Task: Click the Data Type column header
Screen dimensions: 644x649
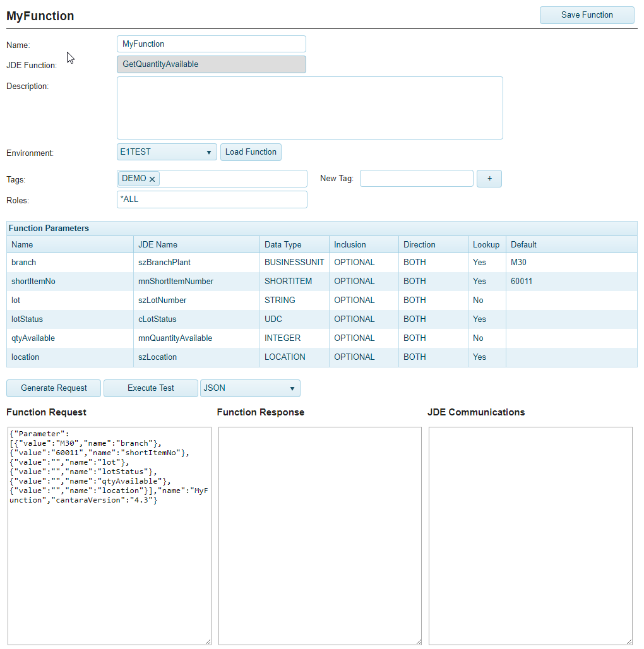Action: point(283,245)
